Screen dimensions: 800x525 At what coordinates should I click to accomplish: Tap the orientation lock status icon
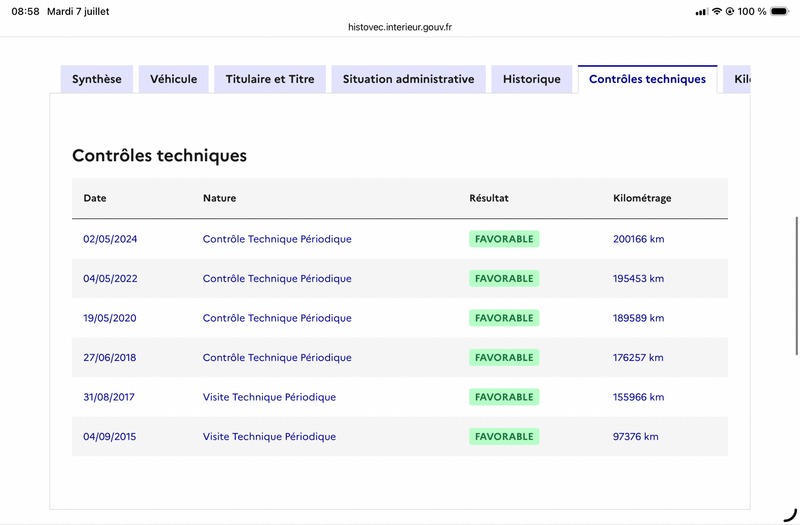tap(730, 11)
